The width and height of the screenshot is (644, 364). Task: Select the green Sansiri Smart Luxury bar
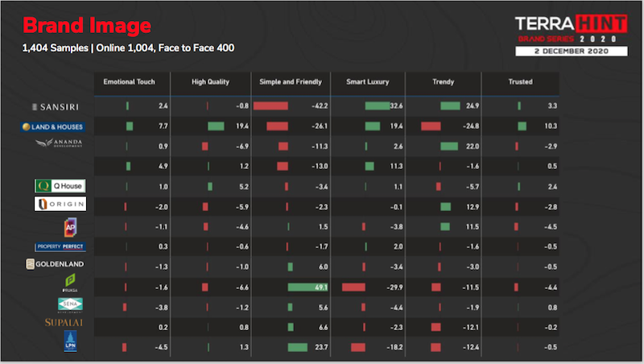click(378, 106)
